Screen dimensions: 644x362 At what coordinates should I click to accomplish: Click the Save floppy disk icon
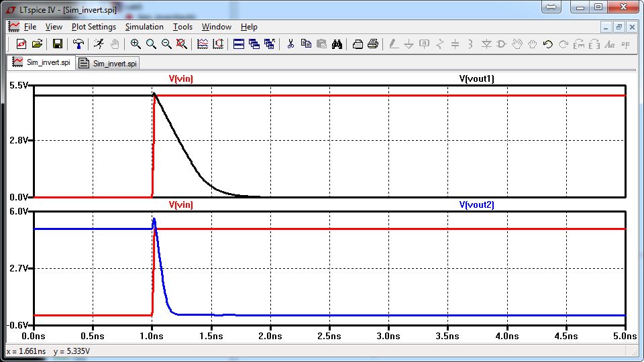point(58,44)
